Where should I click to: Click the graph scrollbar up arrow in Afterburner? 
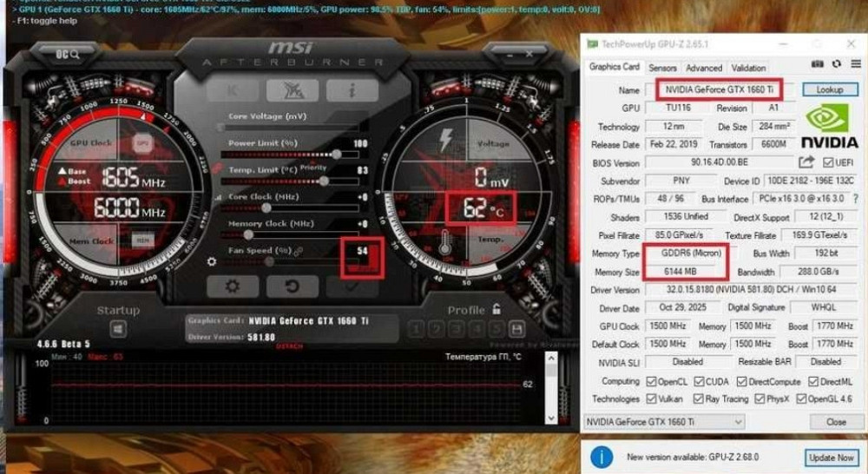pyautogui.click(x=551, y=359)
